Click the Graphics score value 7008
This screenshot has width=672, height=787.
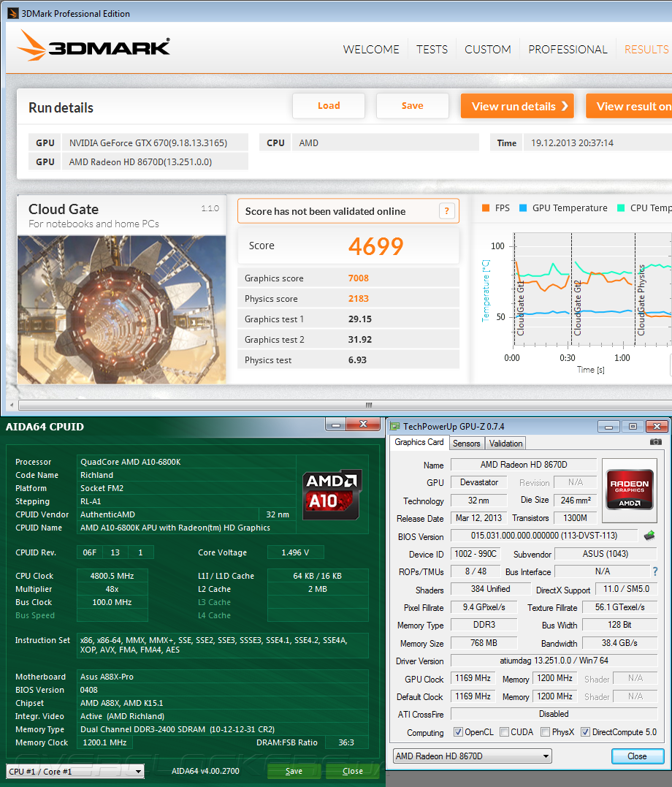coord(359,278)
